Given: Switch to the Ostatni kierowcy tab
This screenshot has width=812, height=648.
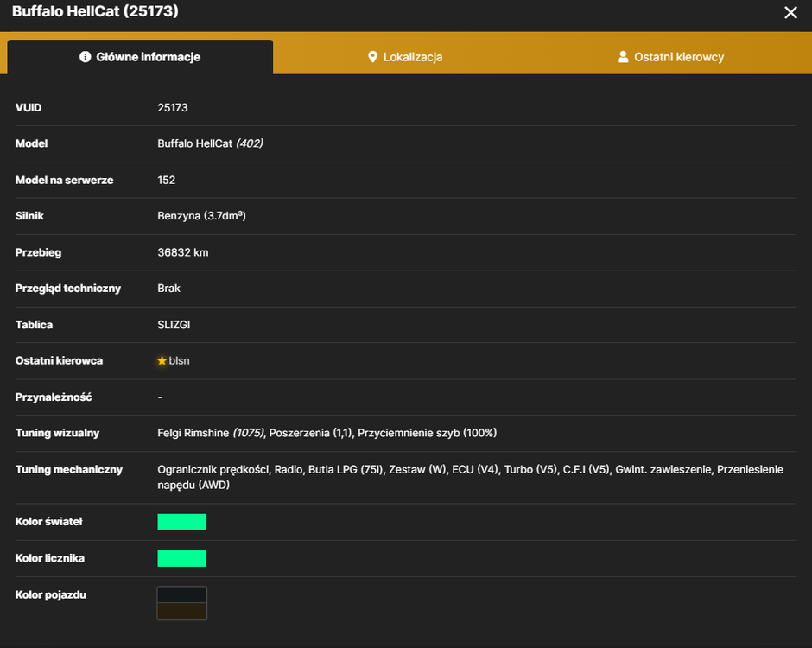Looking at the screenshot, I should click(x=670, y=57).
